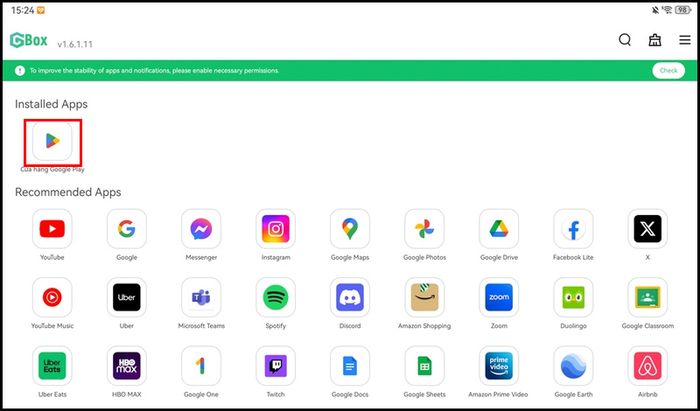Open the Discord icon
700x411 pixels.
(x=350, y=297)
